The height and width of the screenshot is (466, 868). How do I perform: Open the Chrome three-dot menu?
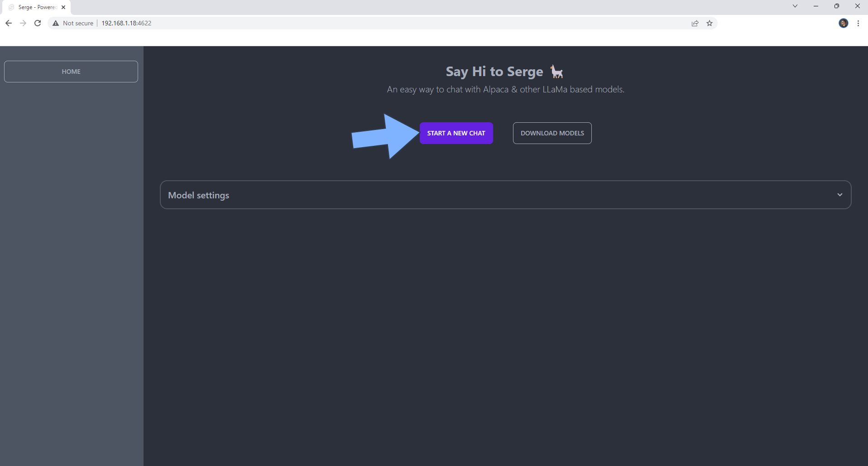[x=858, y=23]
